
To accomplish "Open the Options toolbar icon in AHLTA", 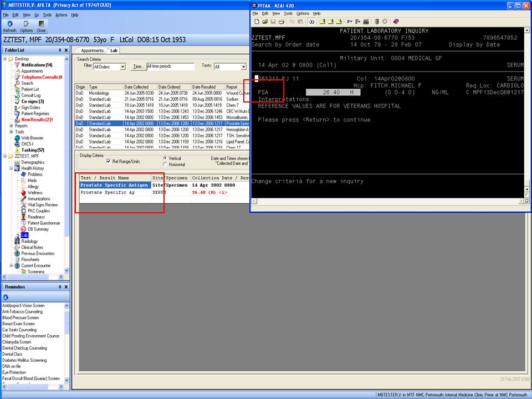I will point(26,24).
